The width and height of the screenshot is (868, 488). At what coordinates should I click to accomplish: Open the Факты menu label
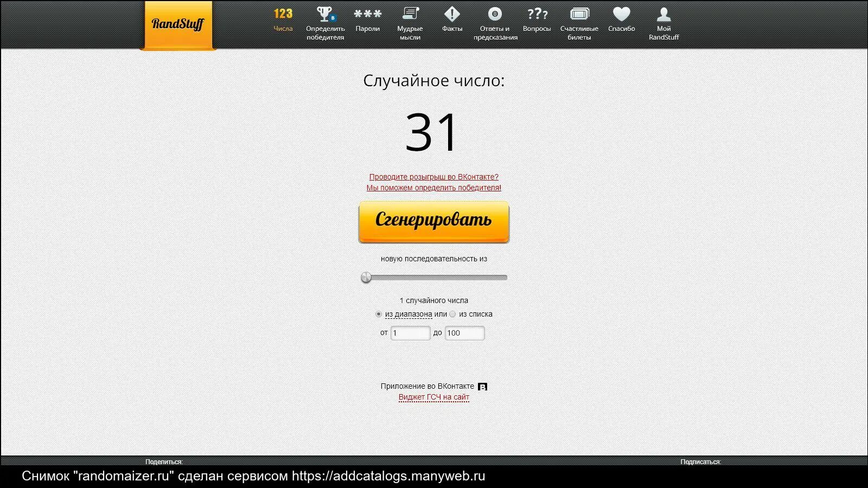(x=452, y=29)
